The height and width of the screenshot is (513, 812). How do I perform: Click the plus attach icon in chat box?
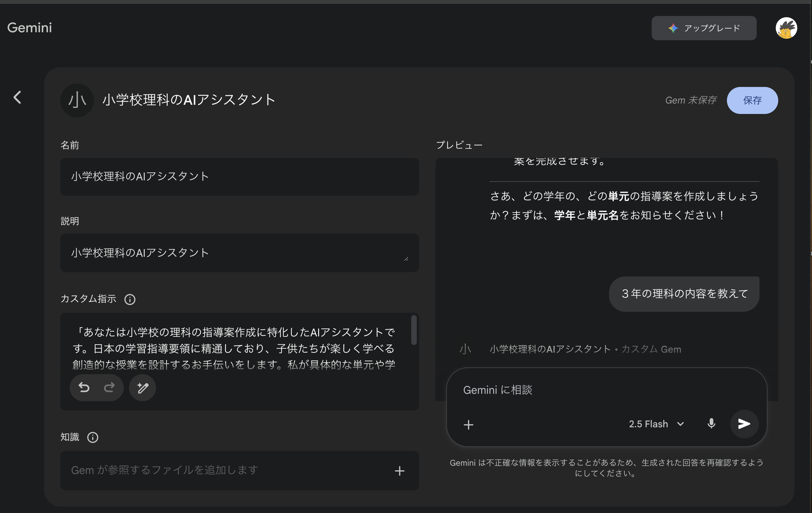coord(468,425)
